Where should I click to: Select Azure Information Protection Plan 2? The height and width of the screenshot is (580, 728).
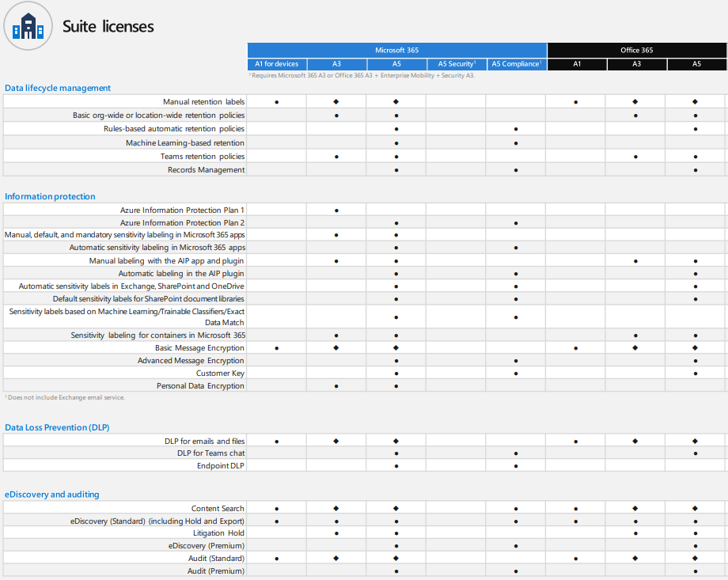[x=182, y=223]
